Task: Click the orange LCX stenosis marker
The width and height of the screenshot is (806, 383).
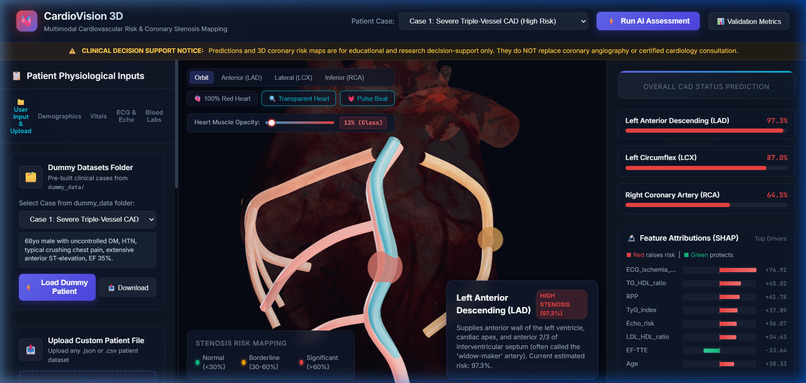Action: pos(490,239)
